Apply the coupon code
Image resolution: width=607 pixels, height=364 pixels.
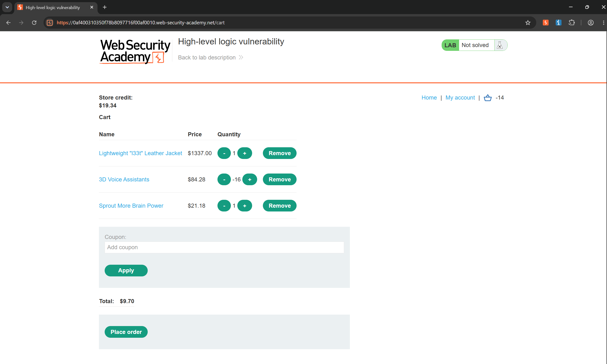(x=126, y=270)
